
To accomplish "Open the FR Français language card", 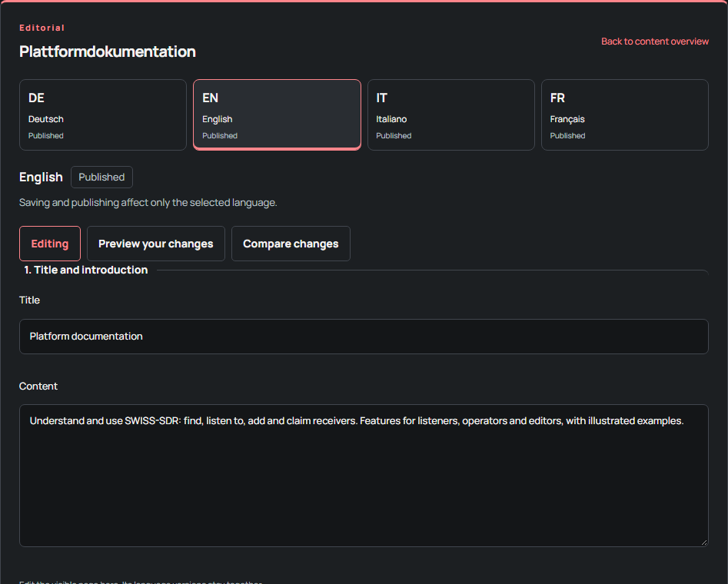I will (625, 114).
